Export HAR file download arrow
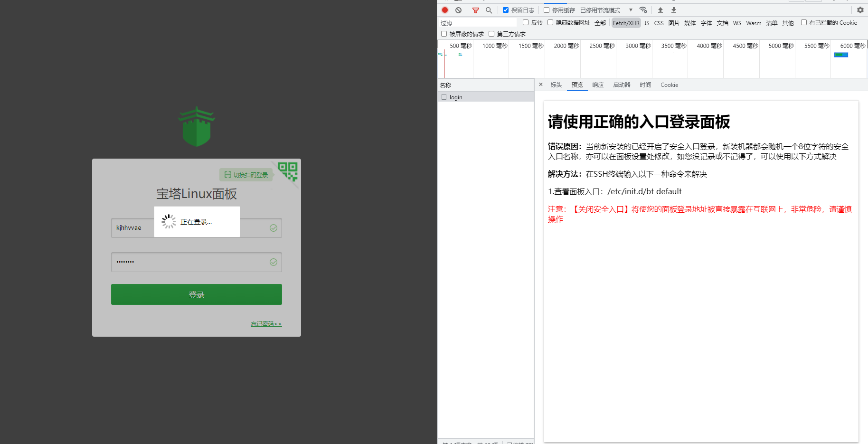Image resolution: width=868 pixels, height=444 pixels. (x=674, y=10)
